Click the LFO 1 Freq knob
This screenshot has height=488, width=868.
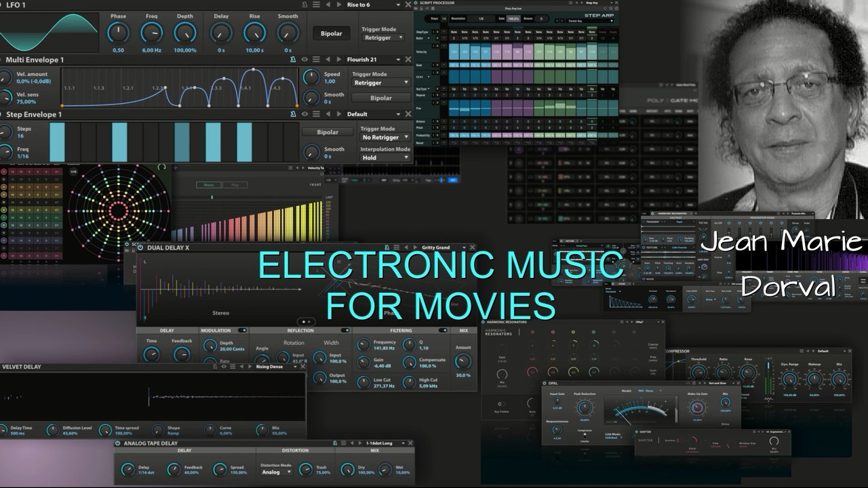click(x=151, y=31)
